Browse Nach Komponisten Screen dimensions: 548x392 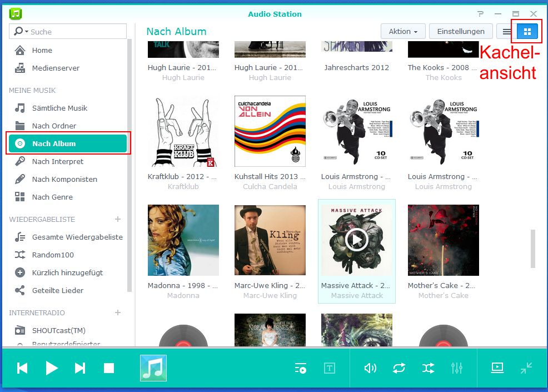click(x=68, y=180)
